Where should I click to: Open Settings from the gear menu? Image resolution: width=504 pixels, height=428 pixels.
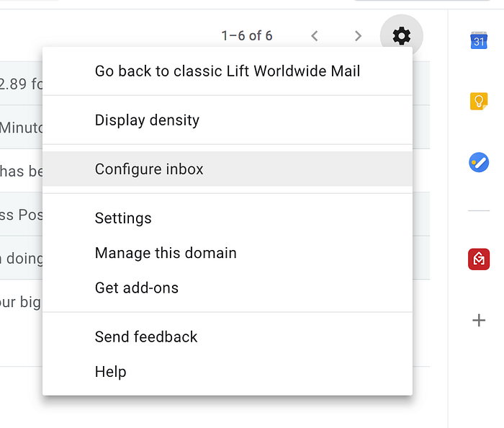pyautogui.click(x=228, y=218)
